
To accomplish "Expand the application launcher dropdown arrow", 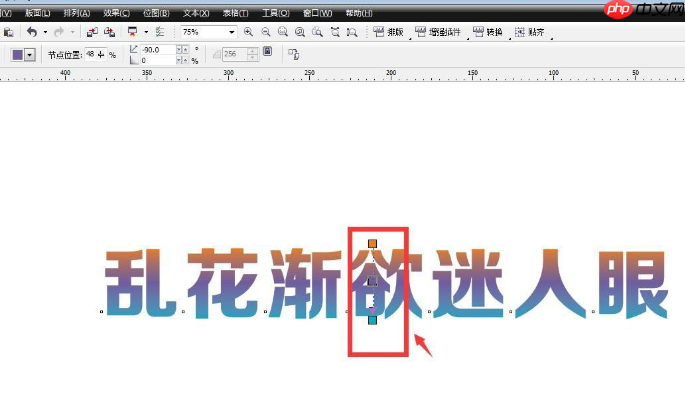I will [x=146, y=32].
